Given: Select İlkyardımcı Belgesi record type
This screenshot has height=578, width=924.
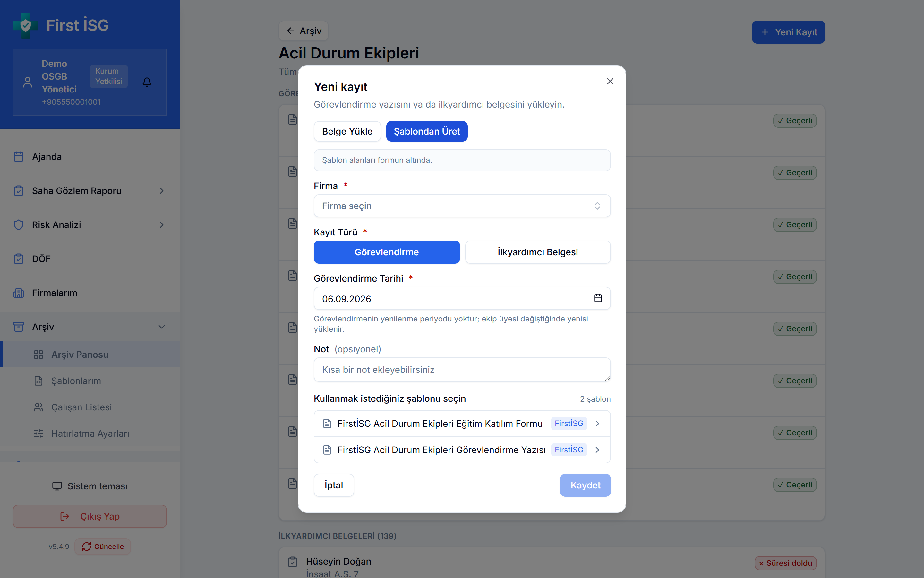Looking at the screenshot, I should pyautogui.click(x=538, y=252).
